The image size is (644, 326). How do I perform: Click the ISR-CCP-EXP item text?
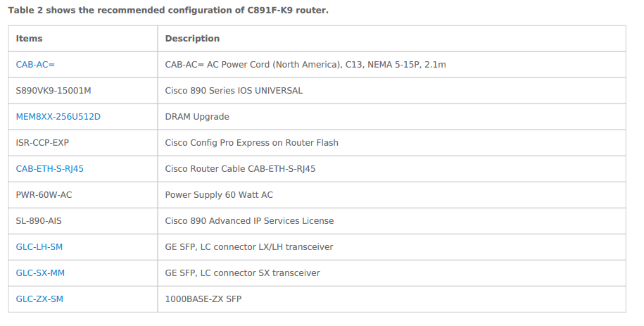pos(42,143)
